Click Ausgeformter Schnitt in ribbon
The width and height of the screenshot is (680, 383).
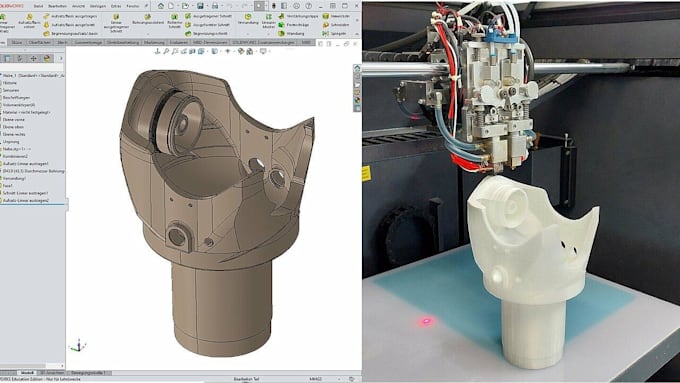[x=208, y=25]
